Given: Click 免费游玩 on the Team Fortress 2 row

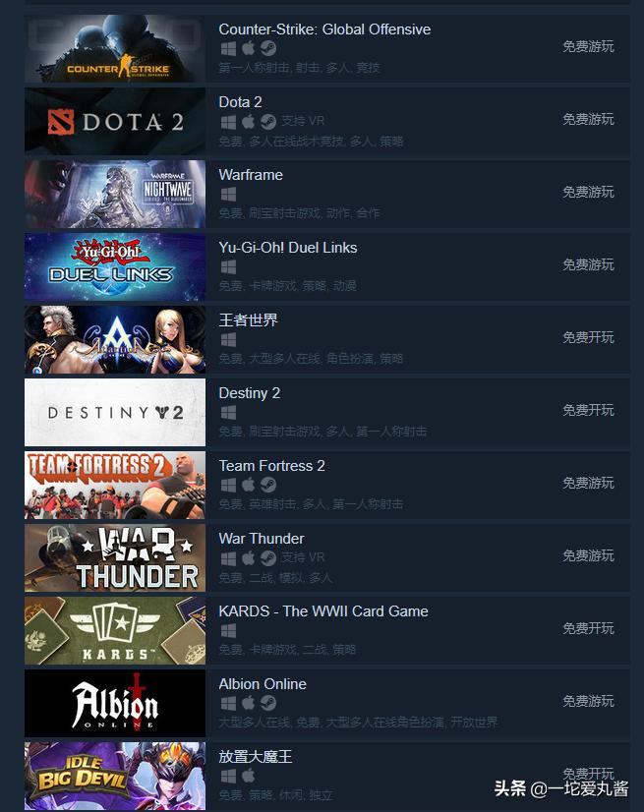Looking at the screenshot, I should (x=588, y=483).
